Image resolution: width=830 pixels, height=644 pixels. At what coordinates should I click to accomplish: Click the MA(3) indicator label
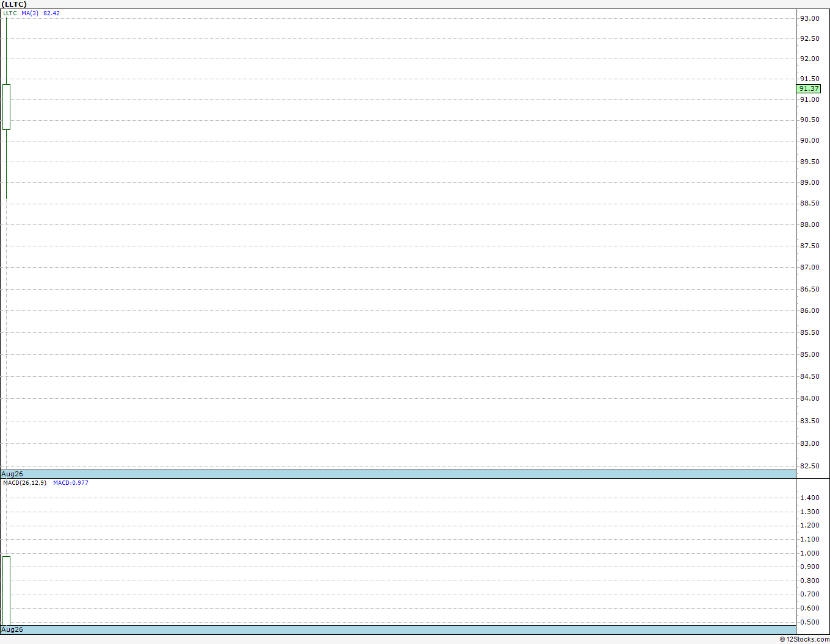point(30,13)
